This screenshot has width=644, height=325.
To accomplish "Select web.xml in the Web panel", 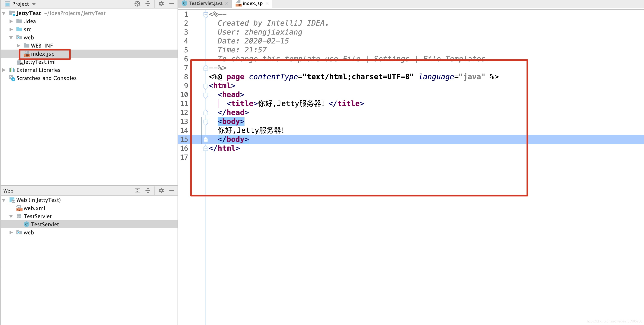I will pos(34,208).
